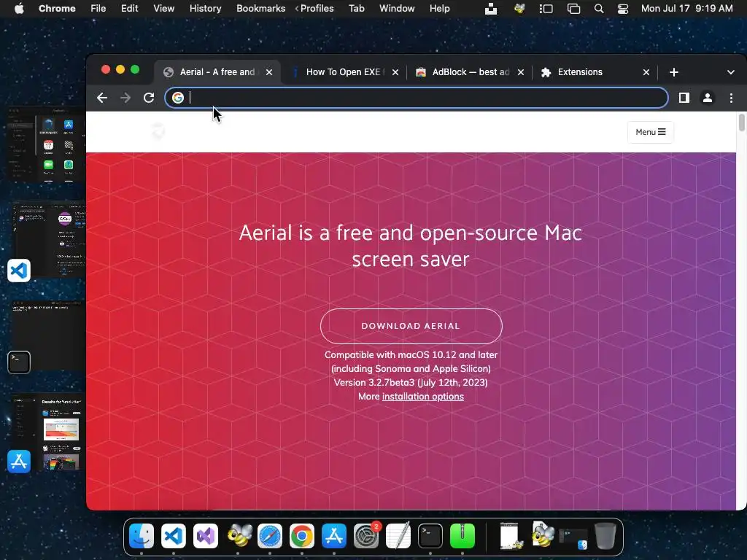This screenshot has width=747, height=560.
Task: Launch Visual Studio (purple) from the dock
Action: click(205, 536)
